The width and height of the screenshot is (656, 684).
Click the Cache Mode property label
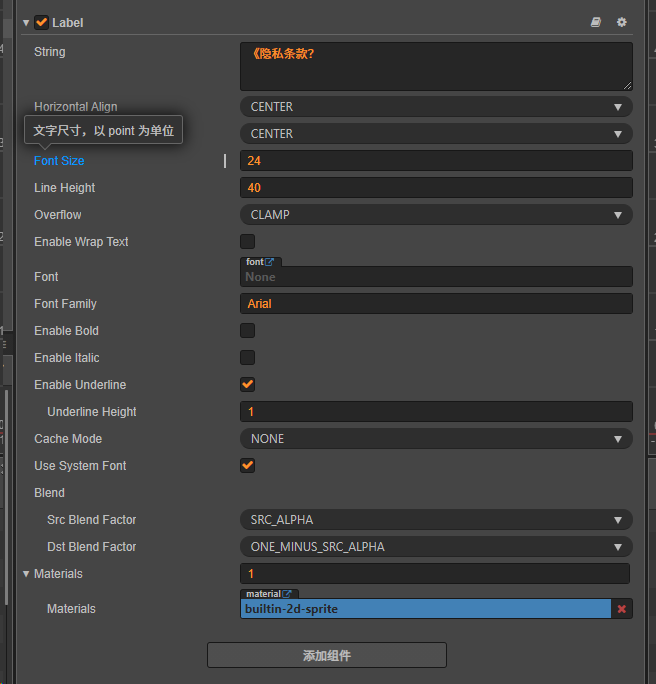click(68, 439)
